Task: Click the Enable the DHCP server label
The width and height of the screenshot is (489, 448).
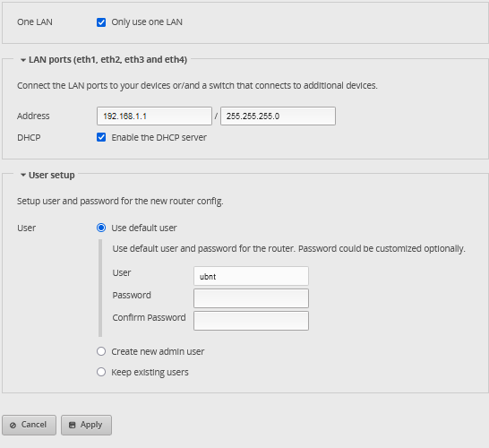Action: [159, 138]
